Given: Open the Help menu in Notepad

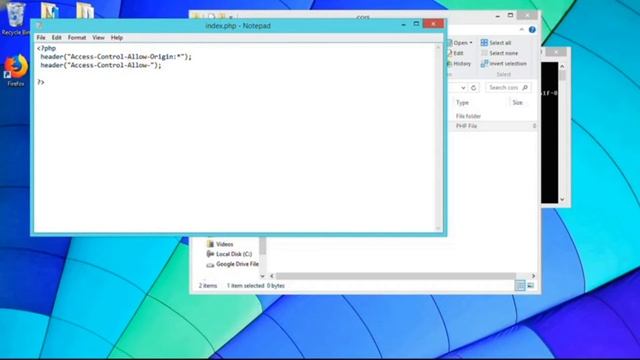Looking at the screenshot, I should tap(117, 38).
